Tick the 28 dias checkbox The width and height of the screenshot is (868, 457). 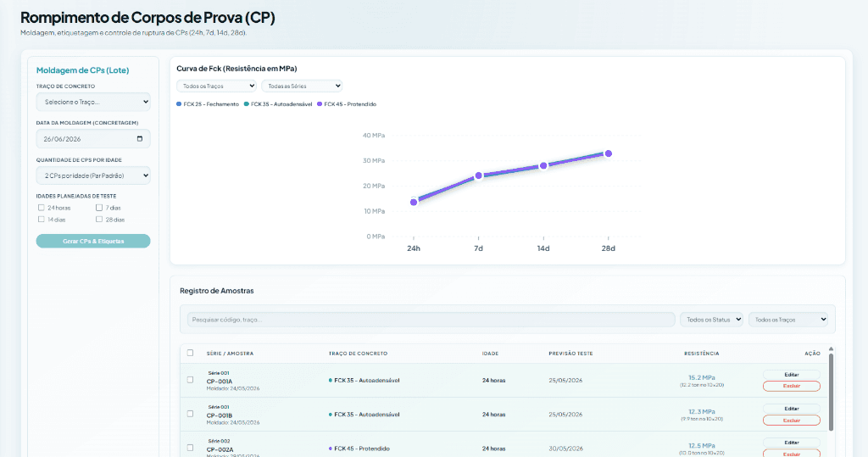pyautogui.click(x=99, y=220)
